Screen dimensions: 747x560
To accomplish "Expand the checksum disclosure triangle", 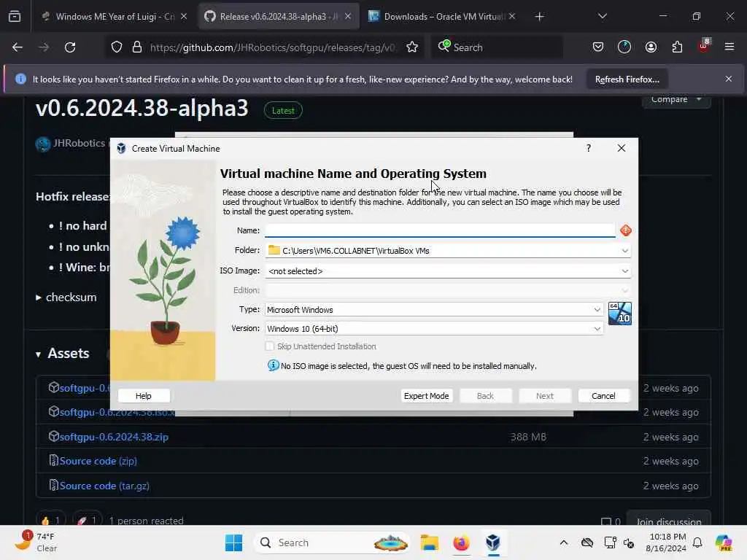I will click(x=39, y=297).
